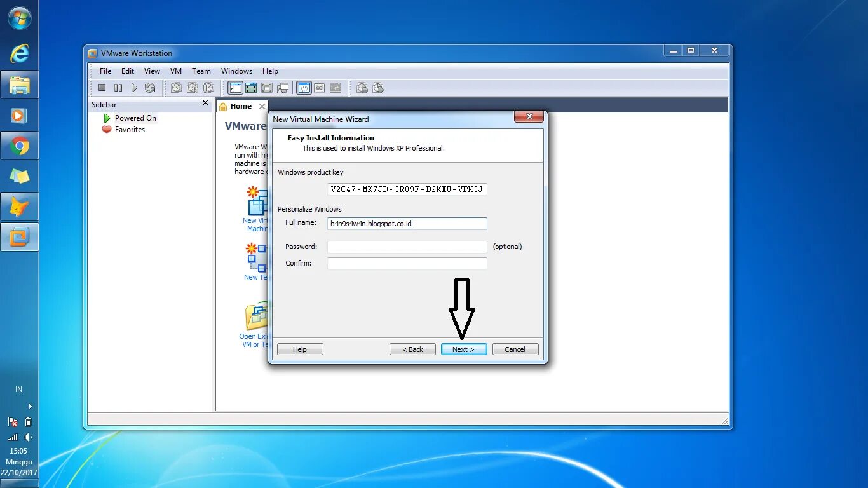The width and height of the screenshot is (868, 488).
Task: Click the Unity mode toolbar icon
Action: [283, 88]
